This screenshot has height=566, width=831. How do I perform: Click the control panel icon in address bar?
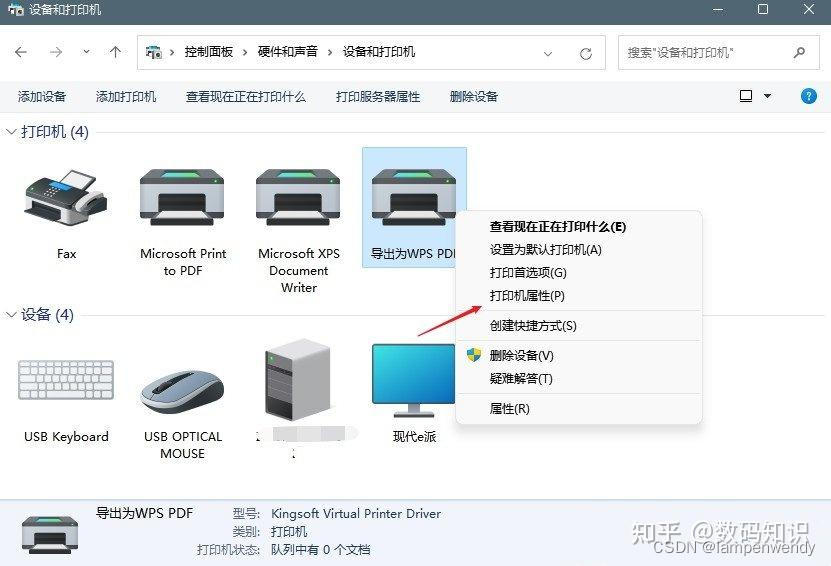point(154,52)
